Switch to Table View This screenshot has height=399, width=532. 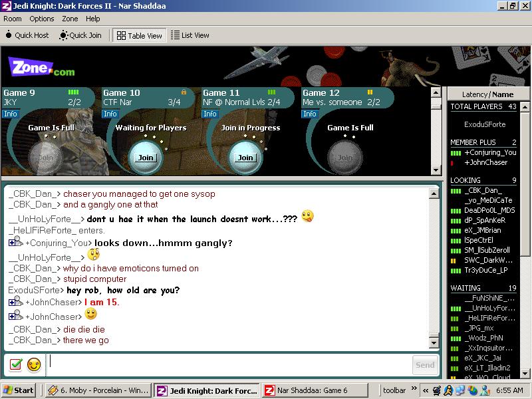click(x=140, y=35)
